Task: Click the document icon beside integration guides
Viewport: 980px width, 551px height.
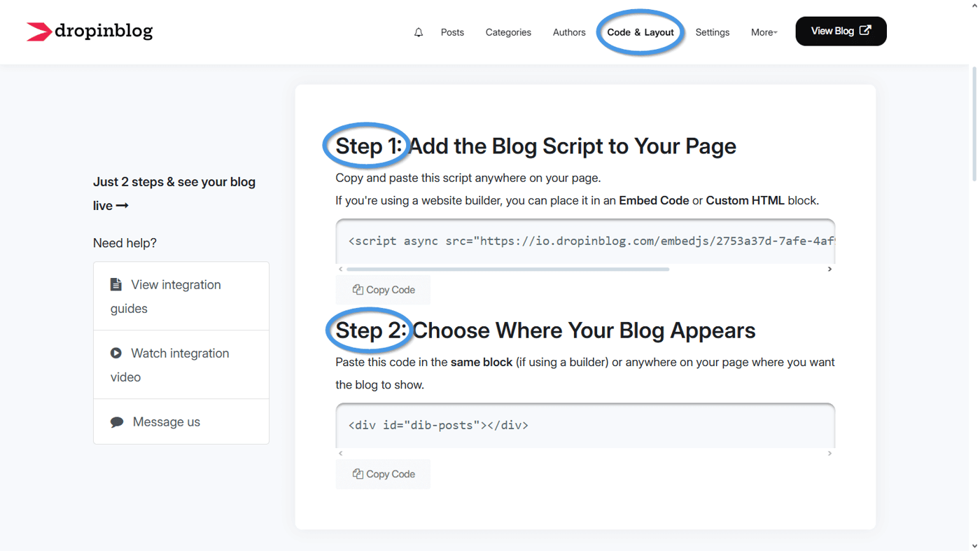Action: pos(116,285)
